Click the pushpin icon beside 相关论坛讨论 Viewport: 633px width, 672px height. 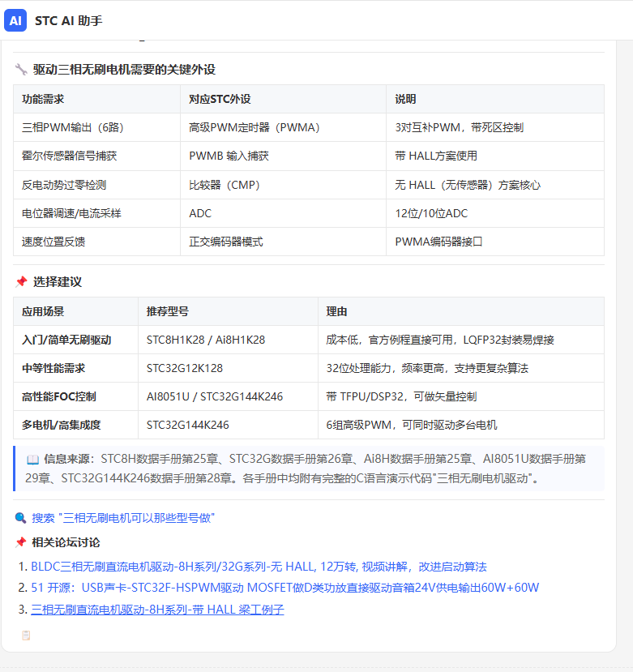point(20,542)
